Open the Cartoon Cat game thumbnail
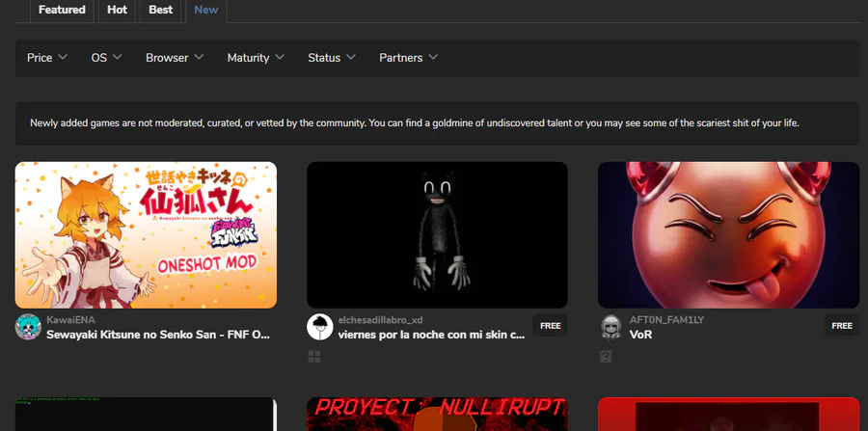 coord(437,234)
